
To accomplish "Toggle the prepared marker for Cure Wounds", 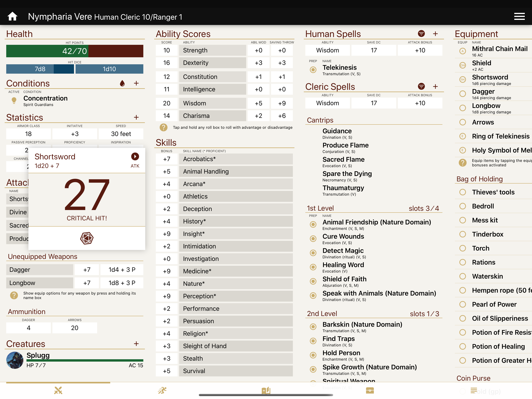I will point(313,239).
